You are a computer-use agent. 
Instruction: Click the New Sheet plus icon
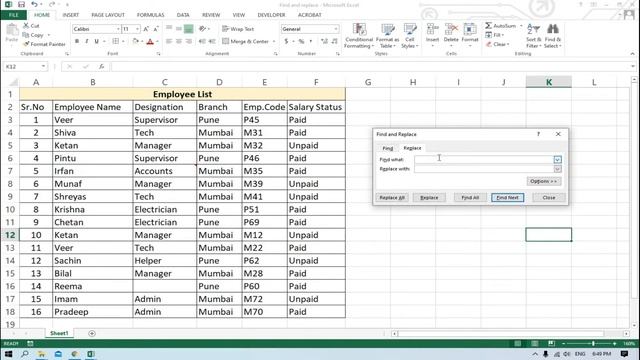point(92,333)
